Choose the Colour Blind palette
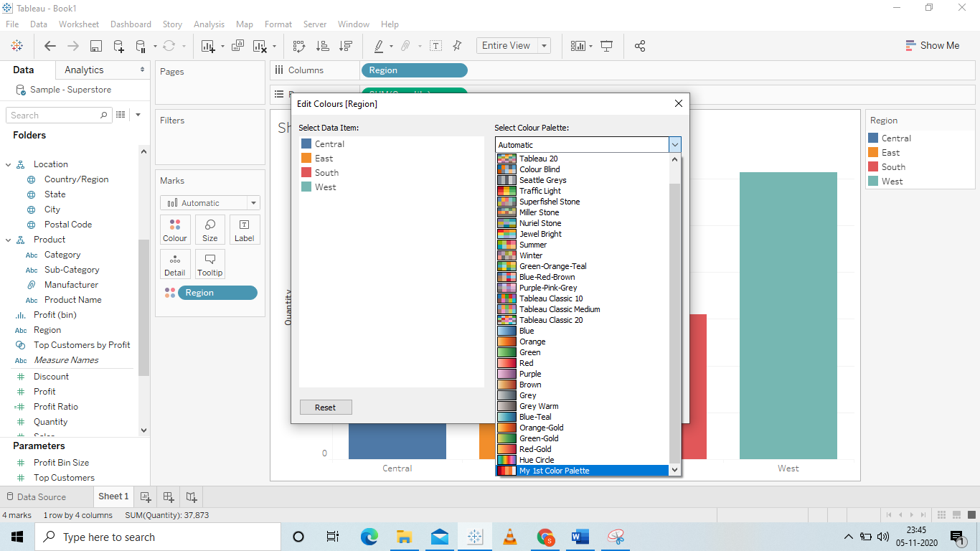 [583, 169]
